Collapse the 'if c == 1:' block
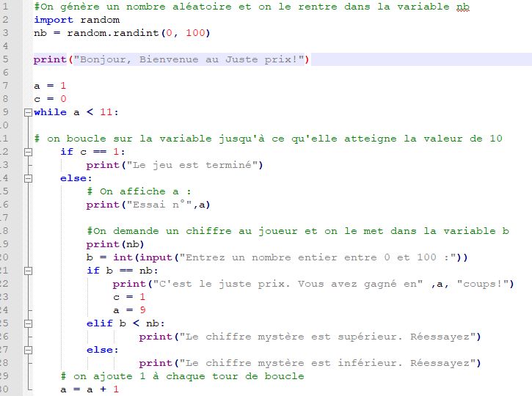 pyautogui.click(x=28, y=152)
